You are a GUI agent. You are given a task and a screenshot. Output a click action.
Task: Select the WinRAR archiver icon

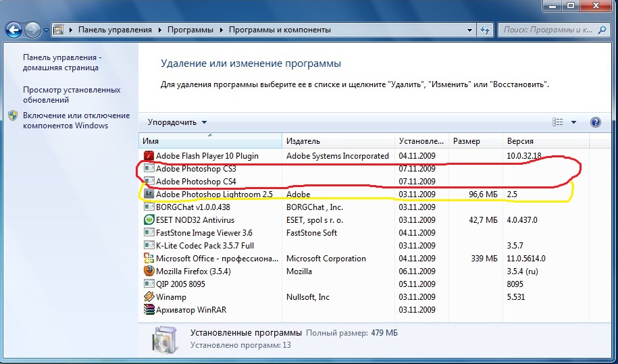[x=149, y=310]
